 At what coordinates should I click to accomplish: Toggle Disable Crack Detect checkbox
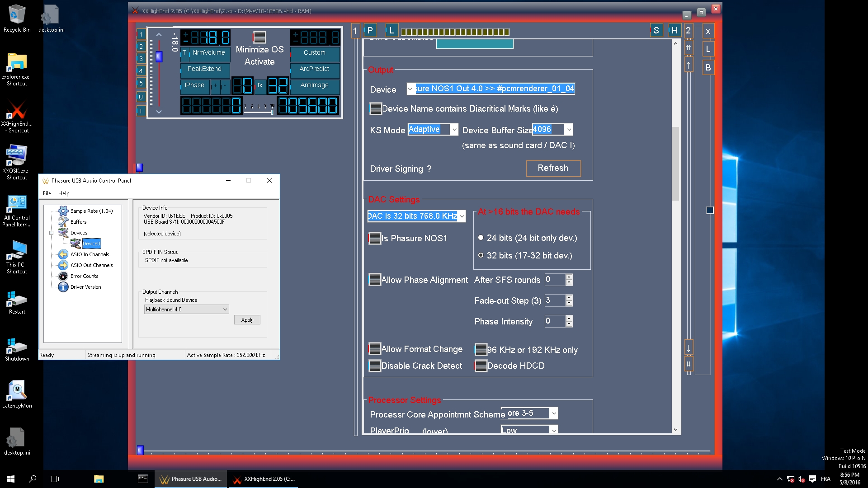pyautogui.click(x=375, y=366)
